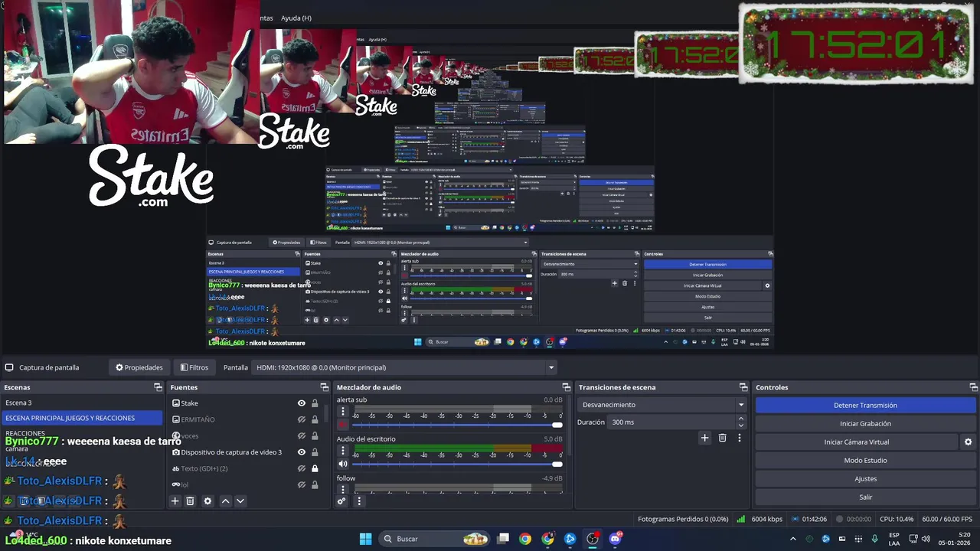Select Dispositivo de captura de video 3 source
Screen dimensions: 980x551
click(x=231, y=452)
